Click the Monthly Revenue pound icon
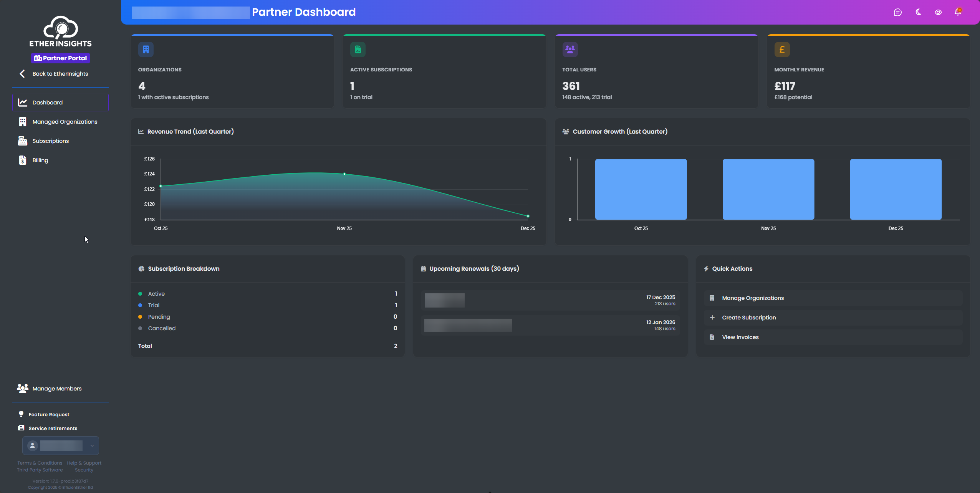This screenshot has height=493, width=980. [782, 50]
